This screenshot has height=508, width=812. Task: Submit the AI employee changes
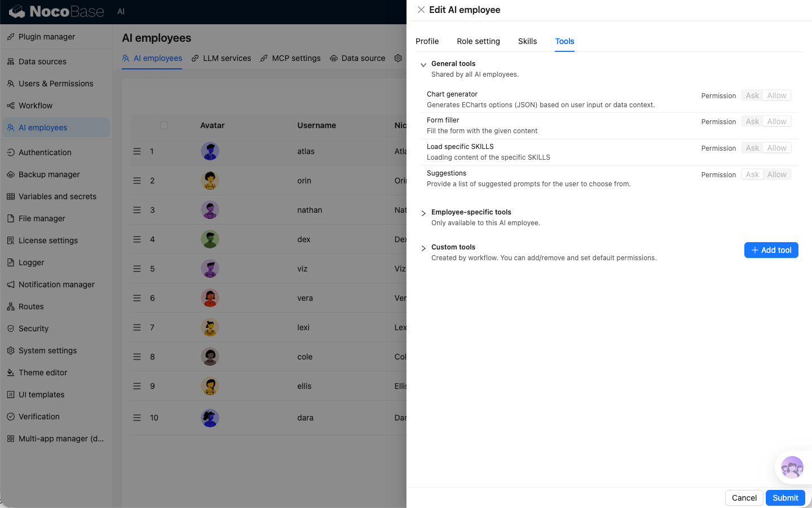pyautogui.click(x=785, y=498)
